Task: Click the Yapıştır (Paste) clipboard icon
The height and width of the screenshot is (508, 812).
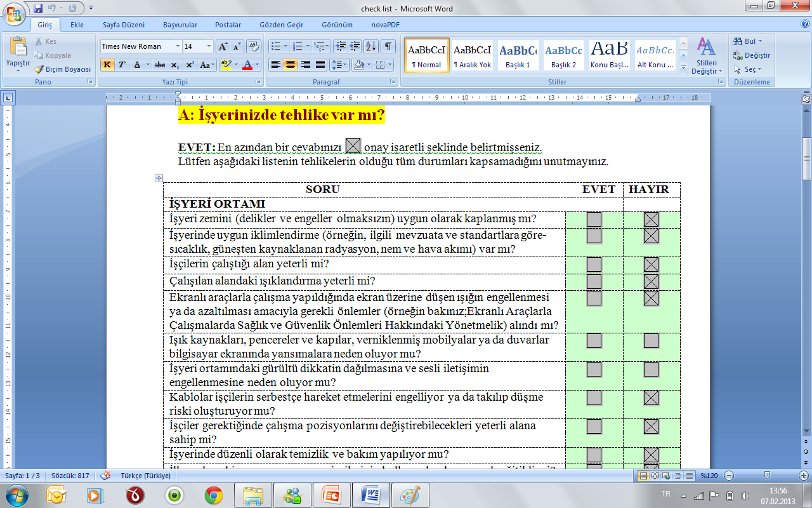Action: (18, 48)
